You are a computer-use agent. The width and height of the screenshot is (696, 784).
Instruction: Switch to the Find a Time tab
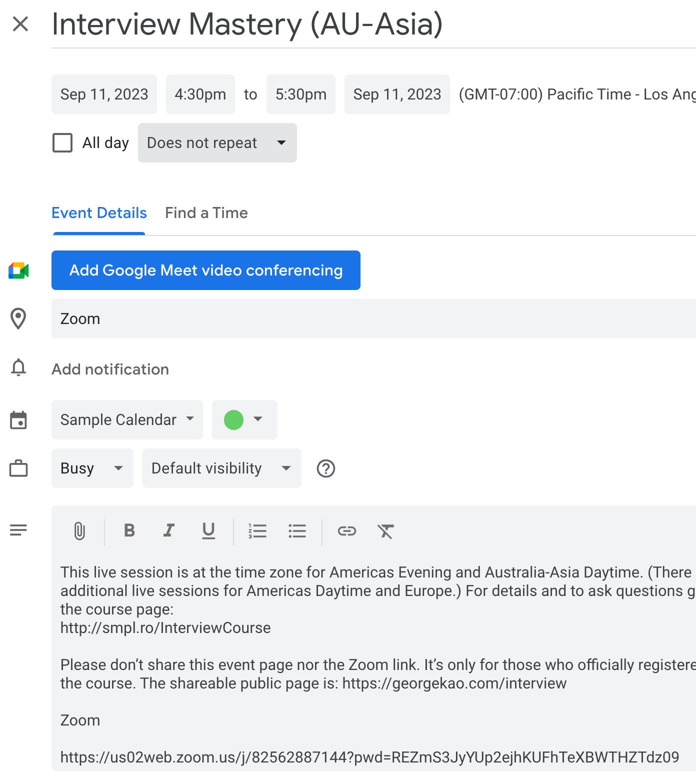(x=206, y=213)
